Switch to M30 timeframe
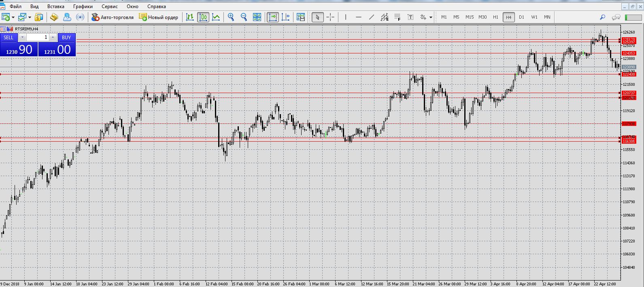The image size is (644, 287). [x=482, y=17]
